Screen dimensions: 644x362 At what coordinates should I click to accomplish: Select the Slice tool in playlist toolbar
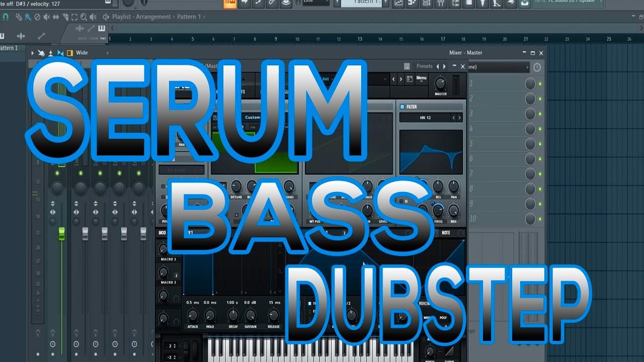coord(65,17)
